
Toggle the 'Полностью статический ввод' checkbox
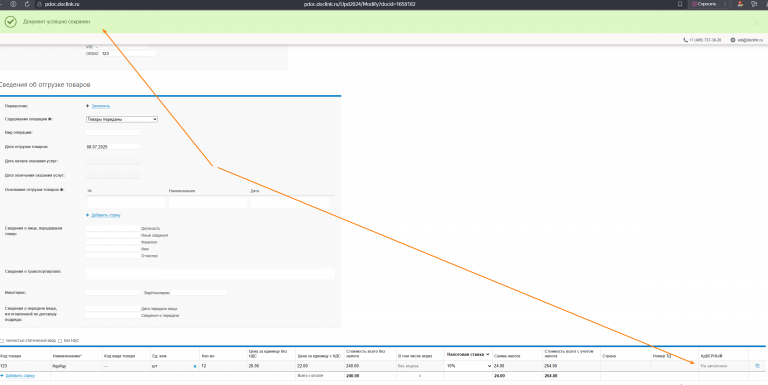point(2,341)
